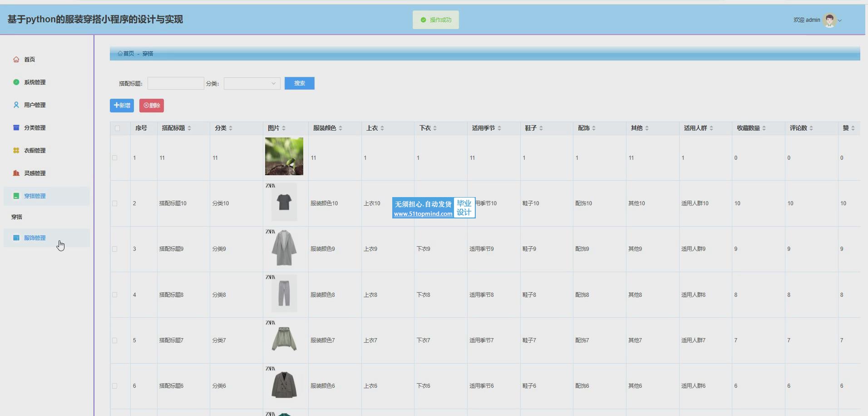Click the wardrobe management icon

16,150
